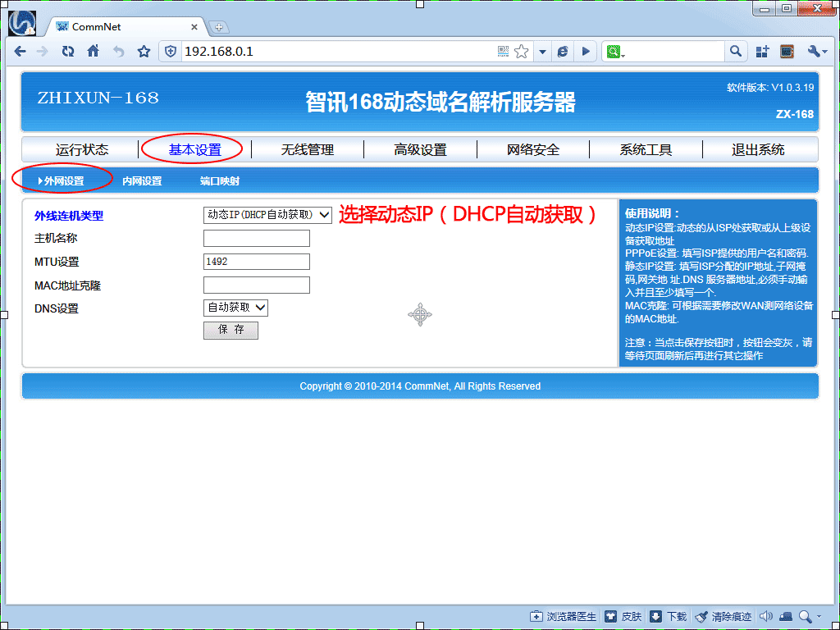The height and width of the screenshot is (630, 840).
Task: Open the wrench tools menu
Action: click(817, 52)
